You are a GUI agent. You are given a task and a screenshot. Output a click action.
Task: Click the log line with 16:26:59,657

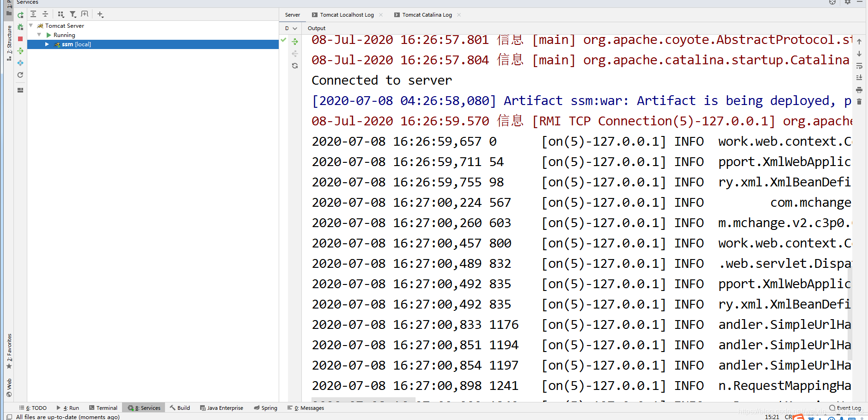pos(581,142)
